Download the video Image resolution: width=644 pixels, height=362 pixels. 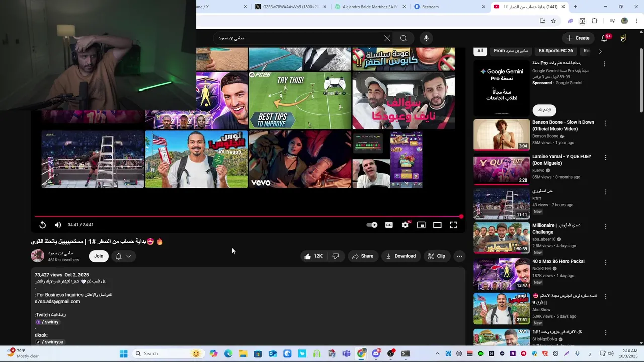[x=400, y=256]
